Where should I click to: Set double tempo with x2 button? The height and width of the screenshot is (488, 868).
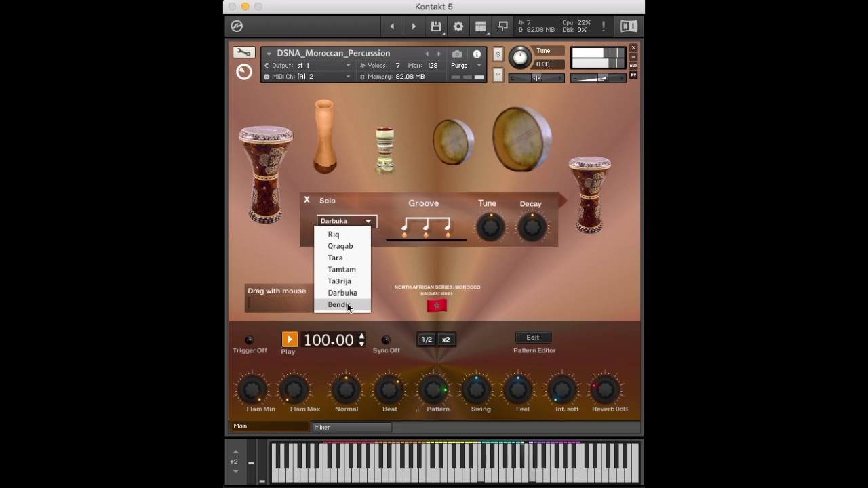pos(446,340)
